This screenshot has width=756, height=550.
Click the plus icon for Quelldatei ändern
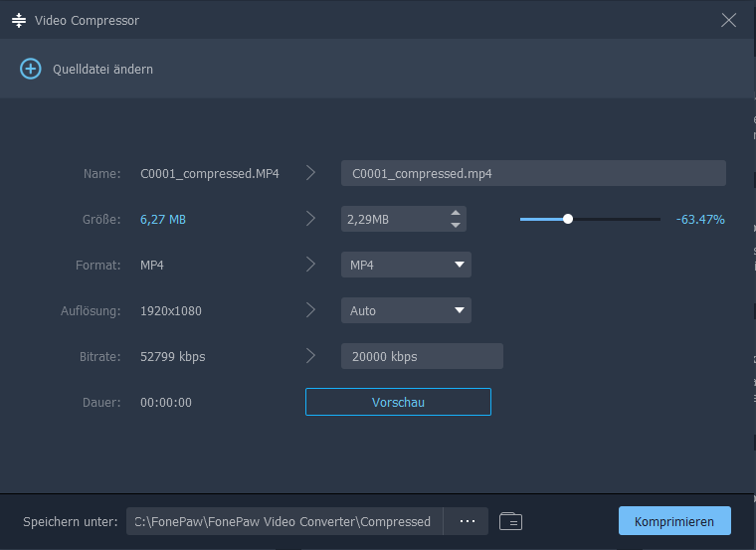coord(31,69)
